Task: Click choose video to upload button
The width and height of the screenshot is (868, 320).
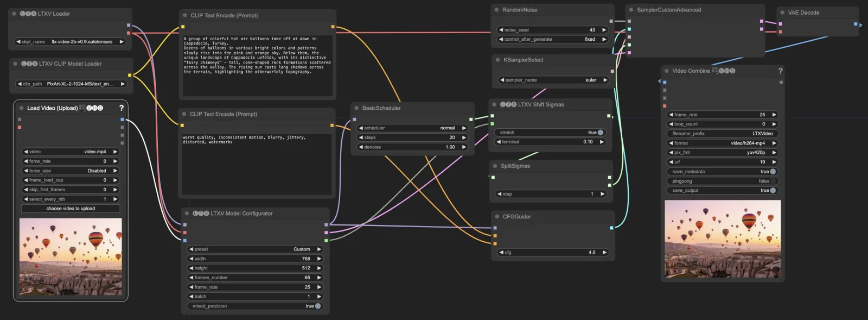Action: click(x=71, y=209)
